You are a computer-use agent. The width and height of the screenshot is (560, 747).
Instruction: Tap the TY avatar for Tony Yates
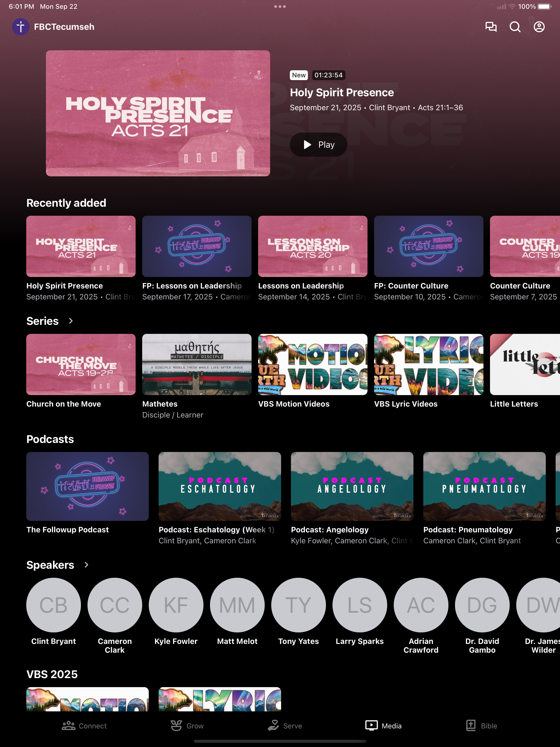click(x=299, y=605)
